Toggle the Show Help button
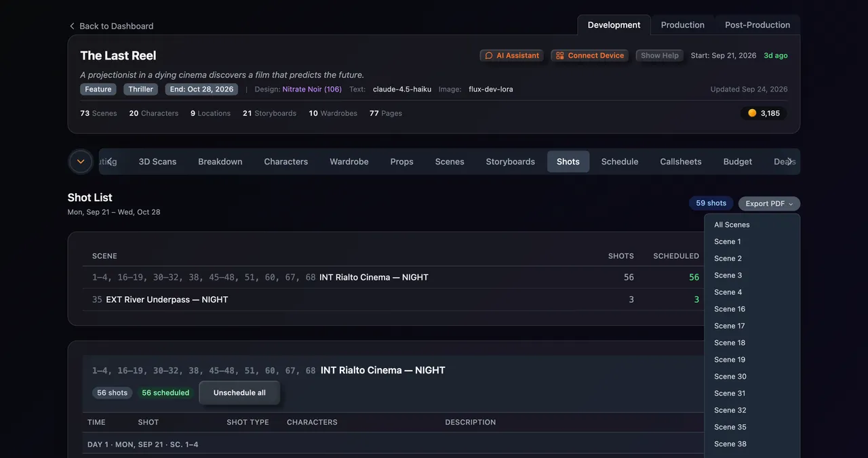The height and width of the screenshot is (458, 868). tap(660, 56)
